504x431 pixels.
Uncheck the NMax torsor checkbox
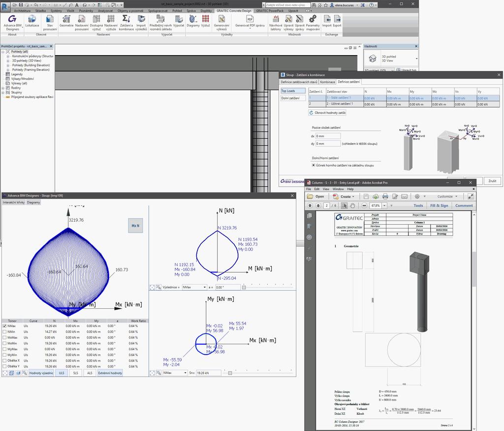pos(4,326)
